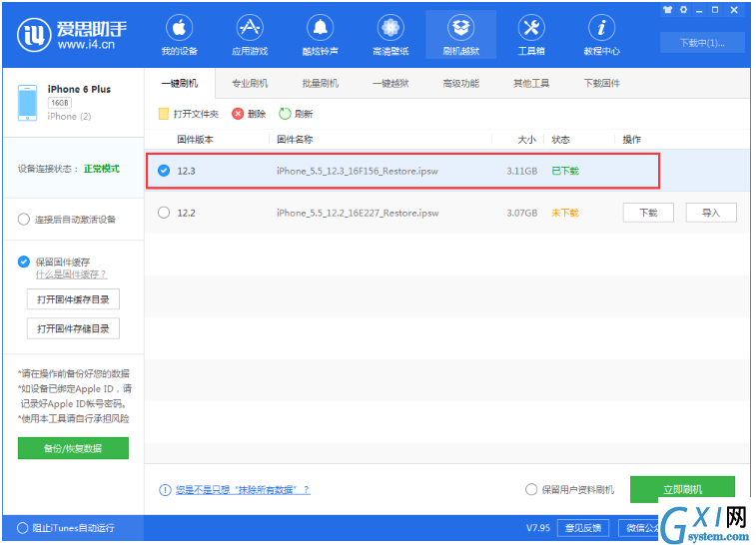Click 意见反馈 feedback button
The image size is (756, 545).
(583, 528)
